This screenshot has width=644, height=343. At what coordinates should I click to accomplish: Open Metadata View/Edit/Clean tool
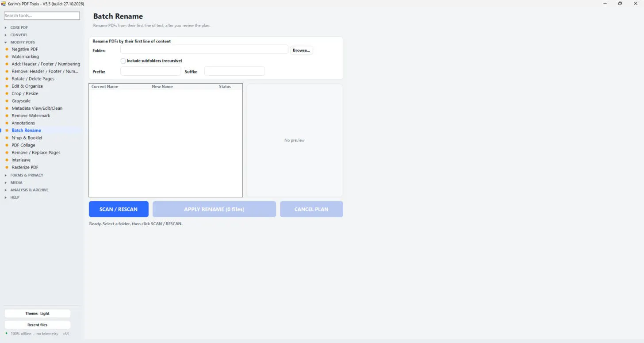point(37,108)
